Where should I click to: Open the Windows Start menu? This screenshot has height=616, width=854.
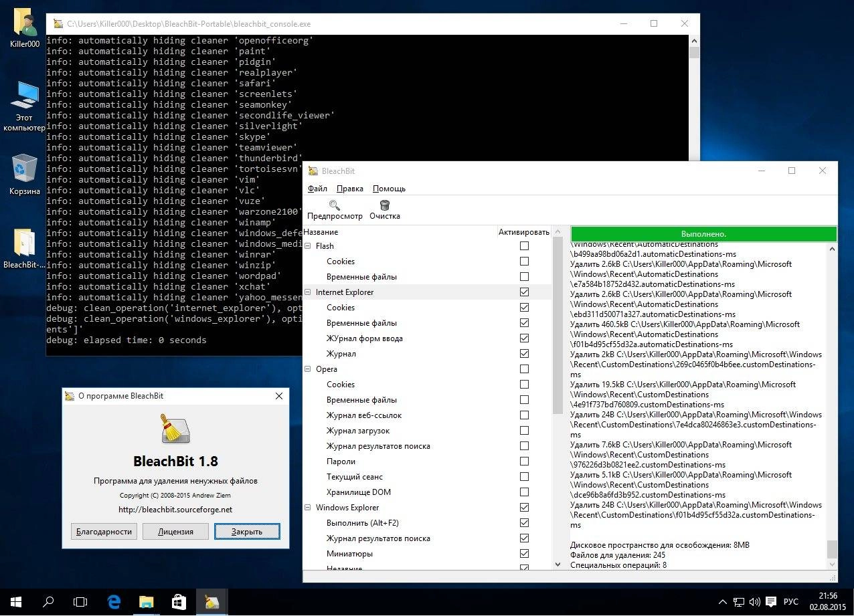tap(15, 602)
